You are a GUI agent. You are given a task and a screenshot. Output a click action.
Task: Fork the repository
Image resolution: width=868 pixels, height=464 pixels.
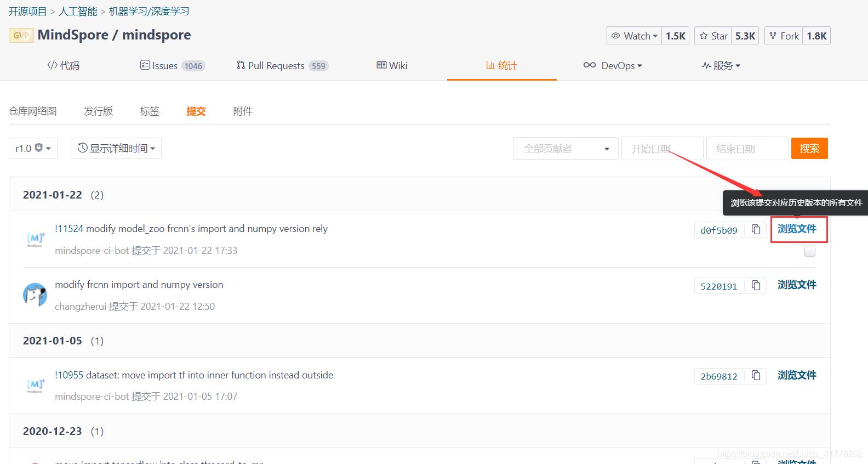point(784,36)
